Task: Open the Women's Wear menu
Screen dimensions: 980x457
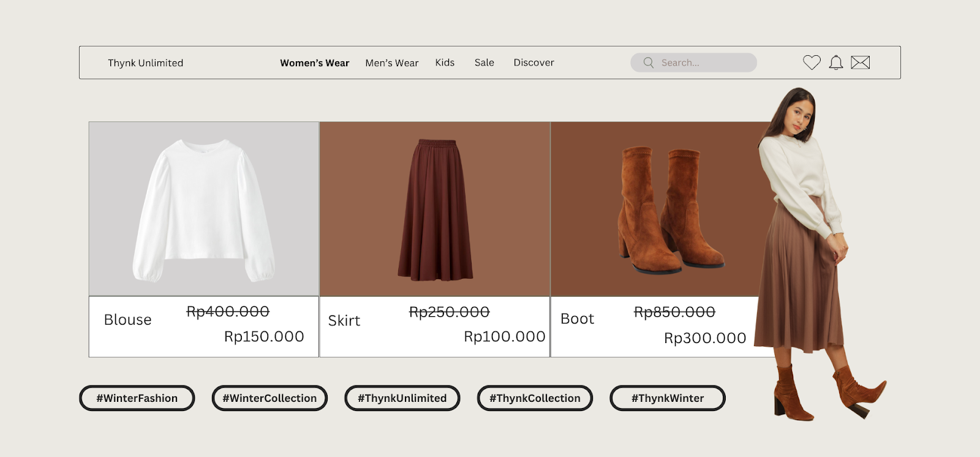Action: click(x=314, y=63)
